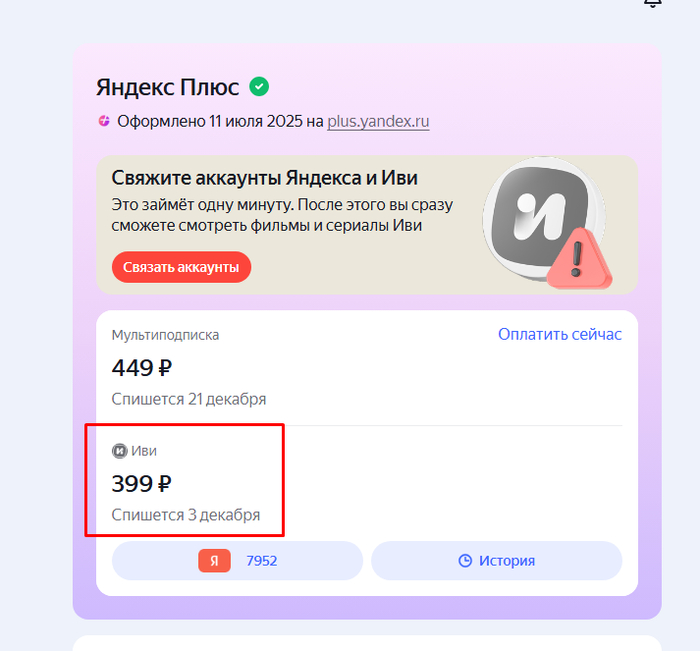Image resolution: width=700 pixels, height=651 pixels.
Task: Open the plus.yandex.ru link
Action: (378, 122)
